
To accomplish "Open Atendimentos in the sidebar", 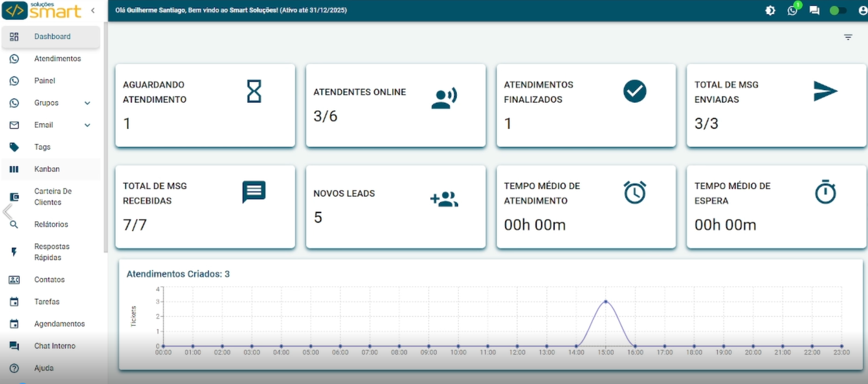I will tap(50, 59).
